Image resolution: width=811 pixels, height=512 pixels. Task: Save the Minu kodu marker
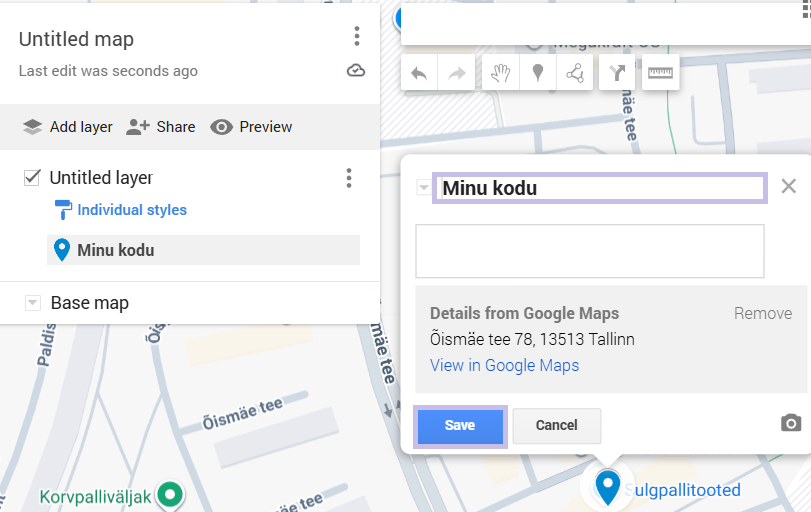(x=460, y=425)
